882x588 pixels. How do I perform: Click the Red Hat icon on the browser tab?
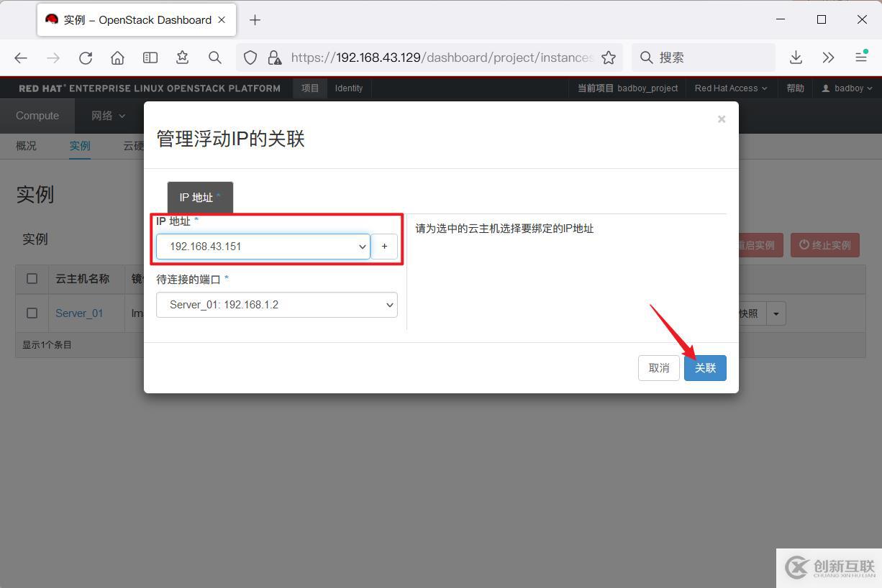pos(52,19)
